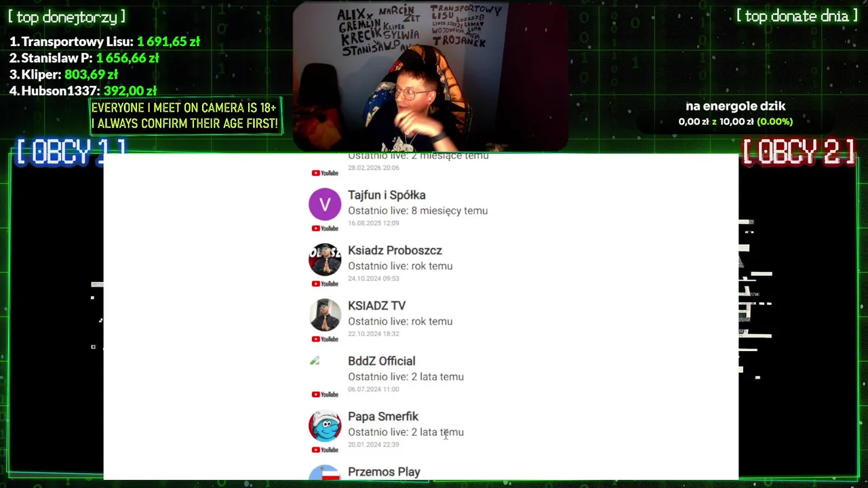
Task: Open the Papa Smerfik smurf avatar
Action: [x=325, y=426]
